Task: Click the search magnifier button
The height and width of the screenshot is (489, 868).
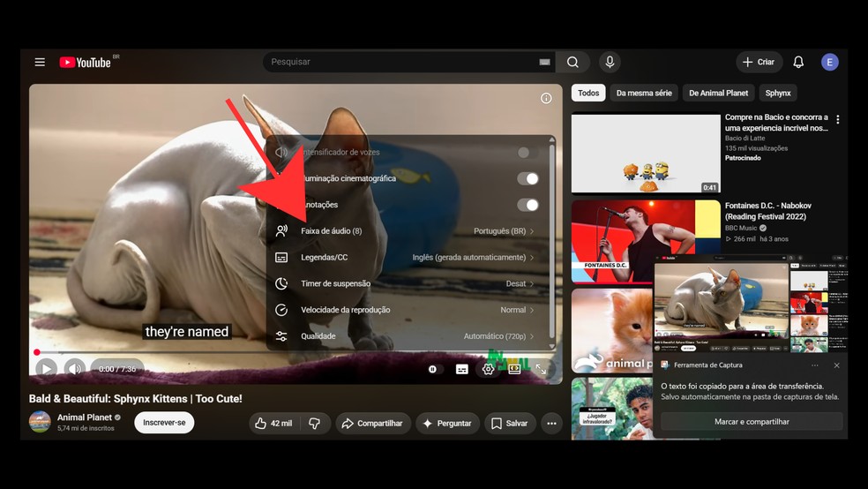Action: coord(573,62)
